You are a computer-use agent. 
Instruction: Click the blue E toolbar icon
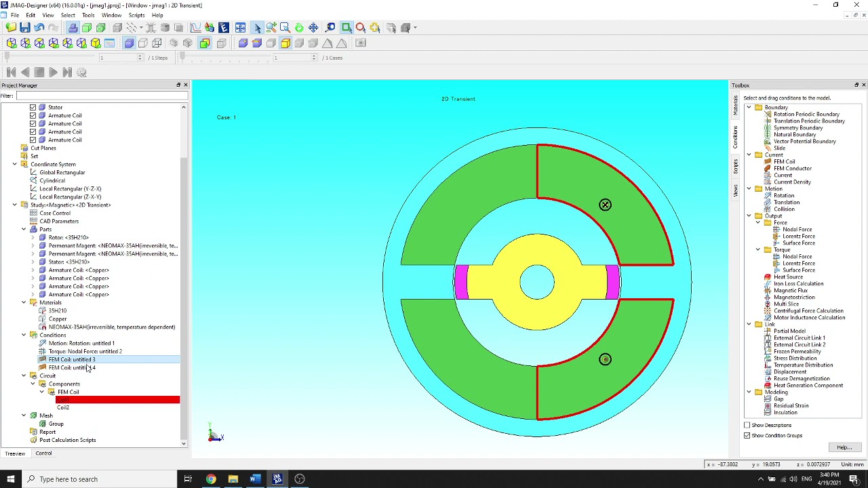click(x=224, y=28)
